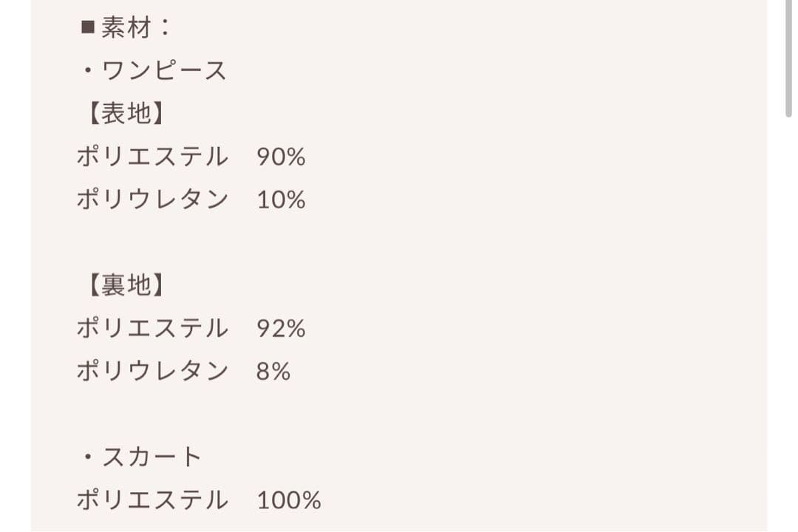Click the 8% value
This screenshot has width=798, height=532.
(x=273, y=372)
